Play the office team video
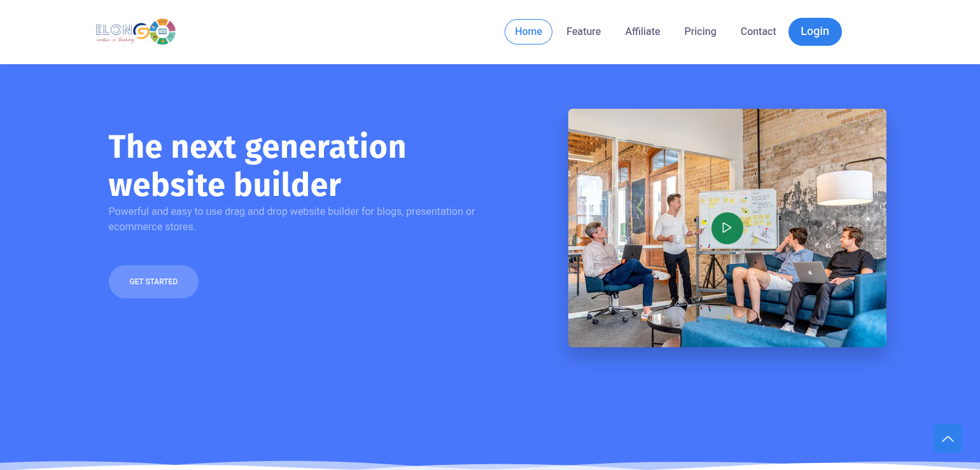Image resolution: width=980 pixels, height=470 pixels. (727, 228)
